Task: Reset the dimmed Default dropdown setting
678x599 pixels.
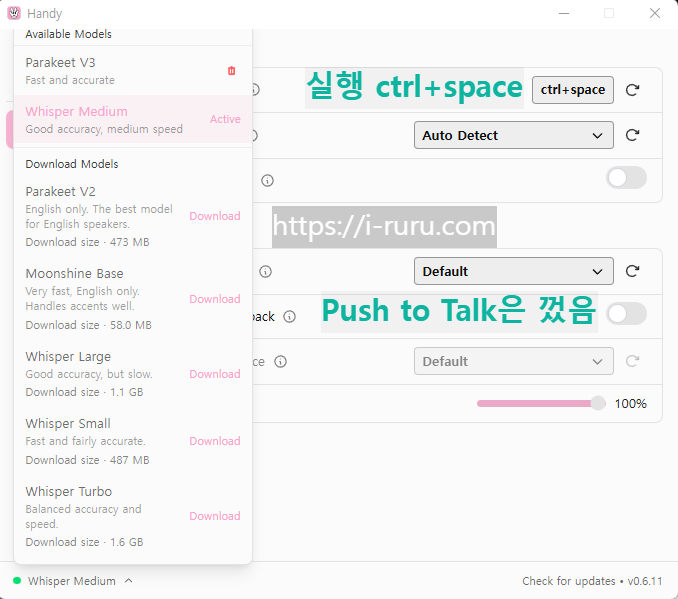Action: click(632, 361)
